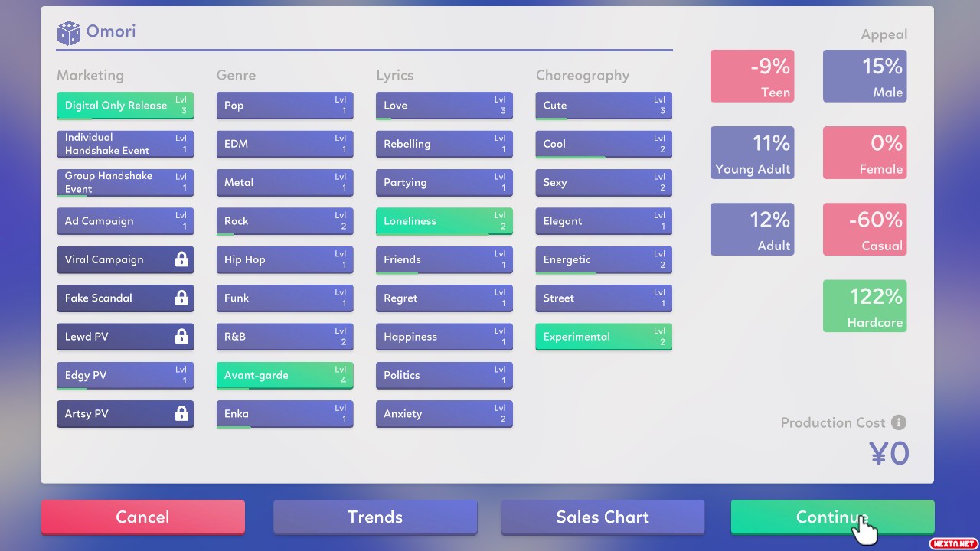Pick Friends as the lyrics theme
The image size is (980, 551).
(444, 259)
